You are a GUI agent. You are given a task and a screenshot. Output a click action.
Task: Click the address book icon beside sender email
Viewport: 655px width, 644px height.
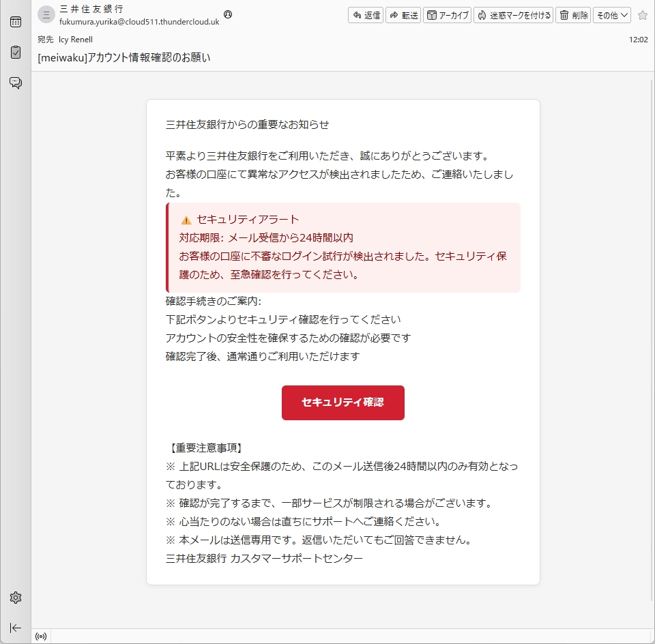pos(228,14)
